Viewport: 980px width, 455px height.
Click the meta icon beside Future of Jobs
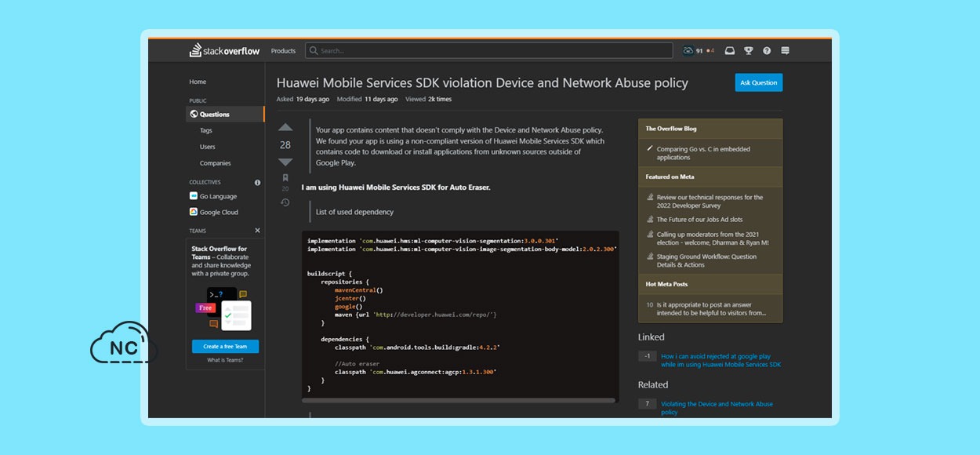tap(649, 220)
